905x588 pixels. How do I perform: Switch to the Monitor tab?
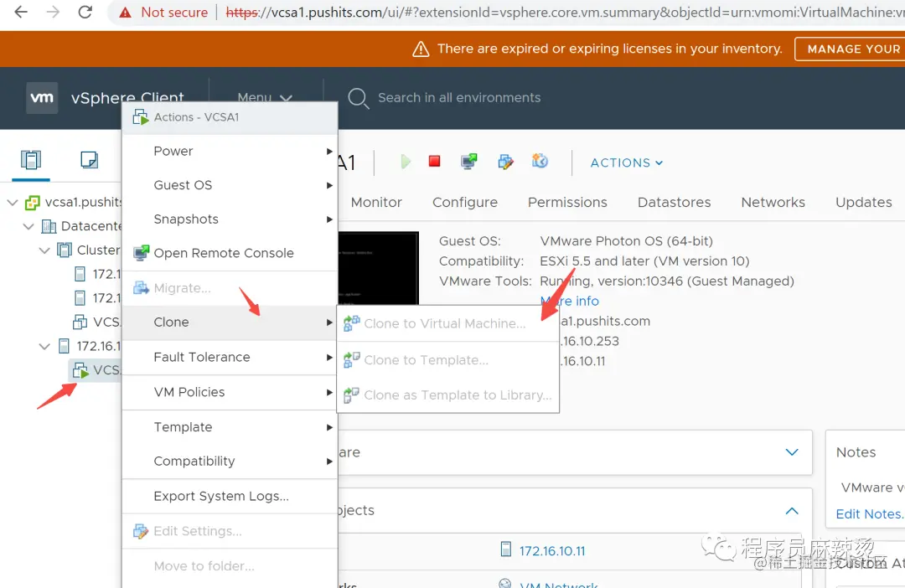click(376, 202)
